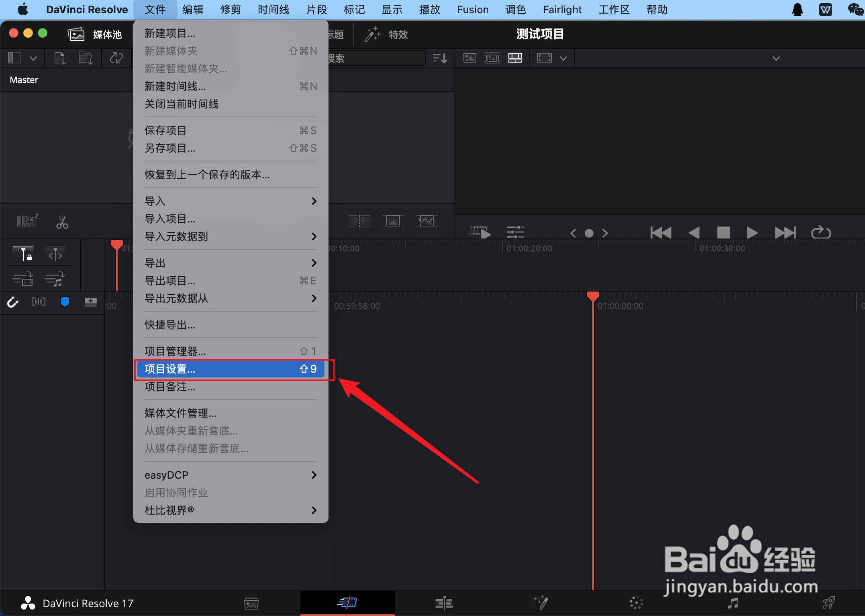Select 项目设置... in the menu
This screenshot has height=616, width=865.
(231, 369)
